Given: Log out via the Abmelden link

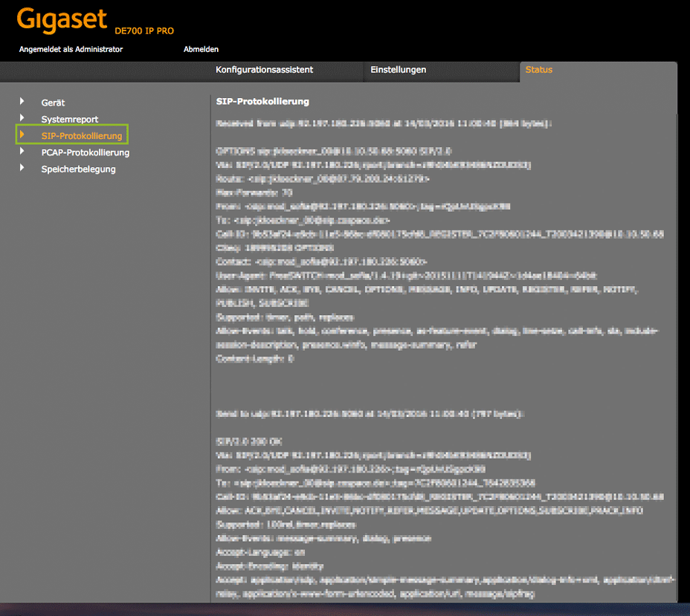Looking at the screenshot, I should (x=201, y=49).
